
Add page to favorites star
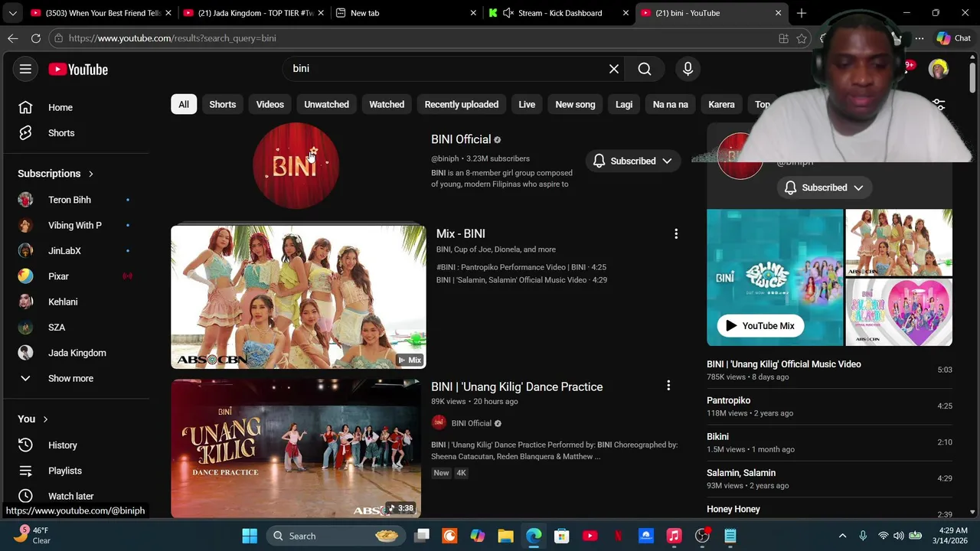point(802,38)
